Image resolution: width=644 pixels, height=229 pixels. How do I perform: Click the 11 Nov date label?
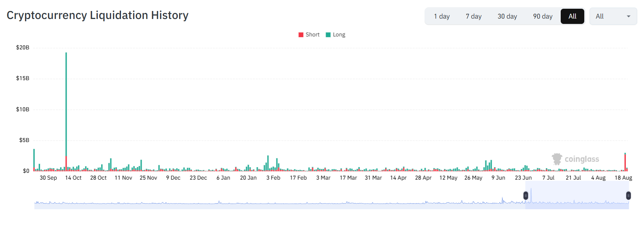(123, 178)
